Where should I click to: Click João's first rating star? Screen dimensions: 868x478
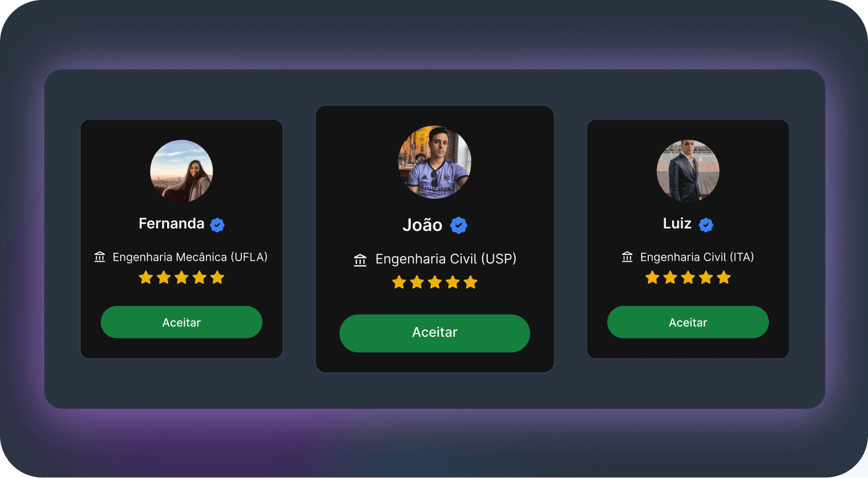click(399, 282)
